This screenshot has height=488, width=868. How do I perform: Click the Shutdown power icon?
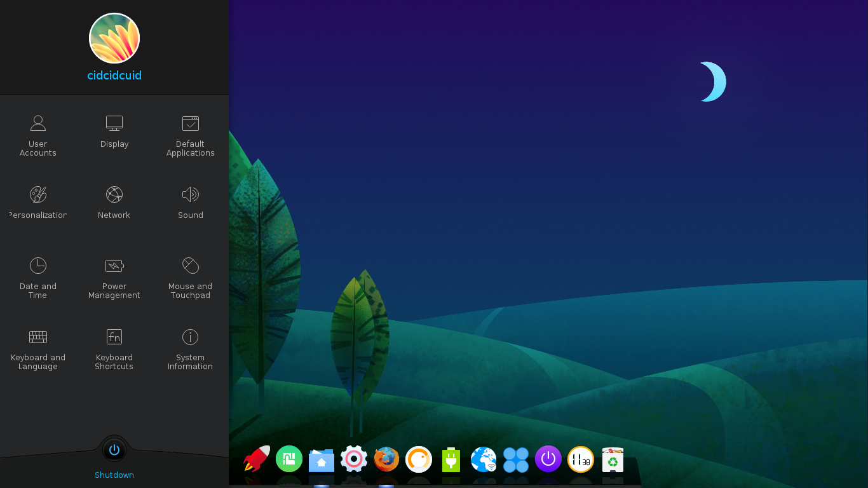point(114,450)
